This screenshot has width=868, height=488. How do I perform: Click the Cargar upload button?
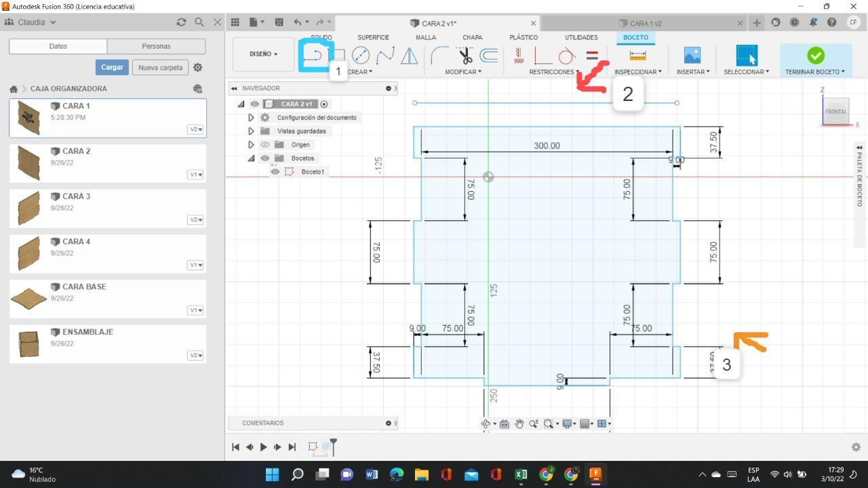(112, 67)
